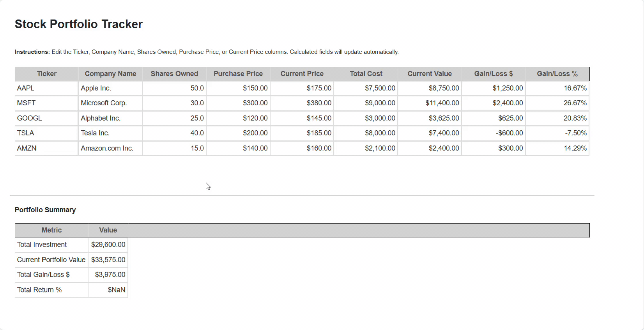This screenshot has height=330, width=644.
Task: Click the GOOGL ticker cell
Action: [x=47, y=118]
